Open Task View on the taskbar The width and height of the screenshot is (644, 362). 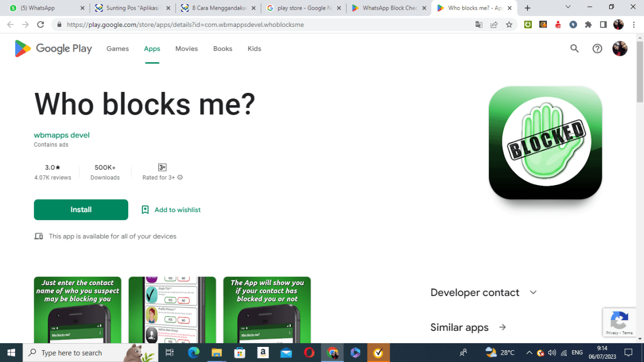[x=170, y=353]
